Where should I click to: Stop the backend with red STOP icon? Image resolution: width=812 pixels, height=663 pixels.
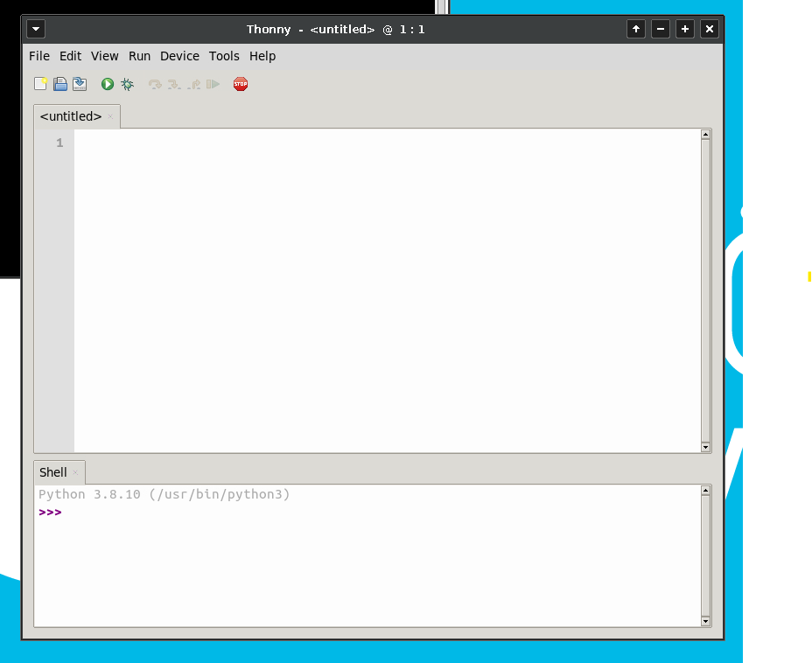tap(241, 84)
